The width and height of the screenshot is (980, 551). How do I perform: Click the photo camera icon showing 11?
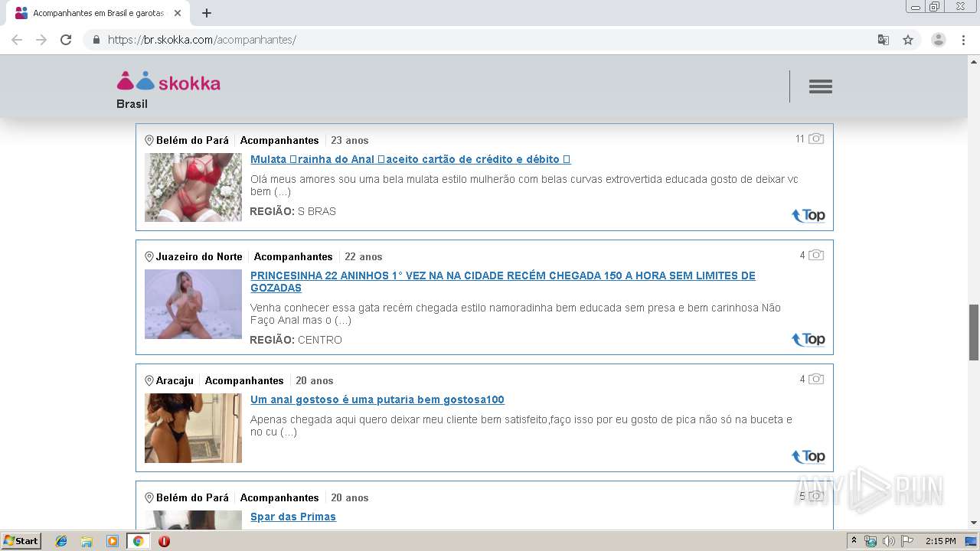coord(816,139)
